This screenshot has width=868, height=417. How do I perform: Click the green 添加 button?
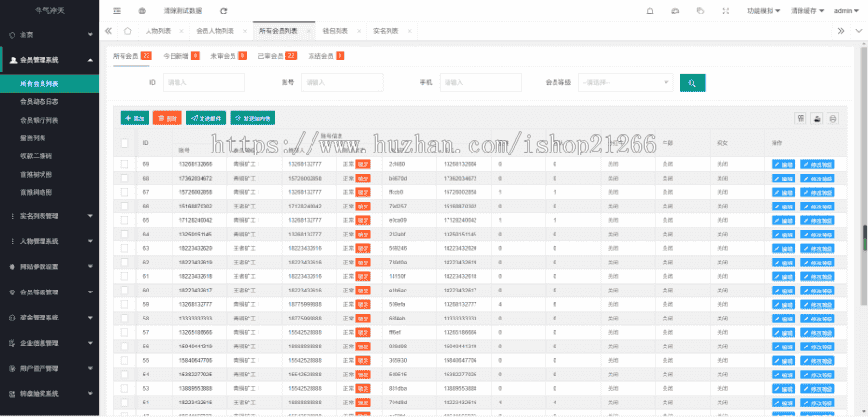tap(135, 118)
